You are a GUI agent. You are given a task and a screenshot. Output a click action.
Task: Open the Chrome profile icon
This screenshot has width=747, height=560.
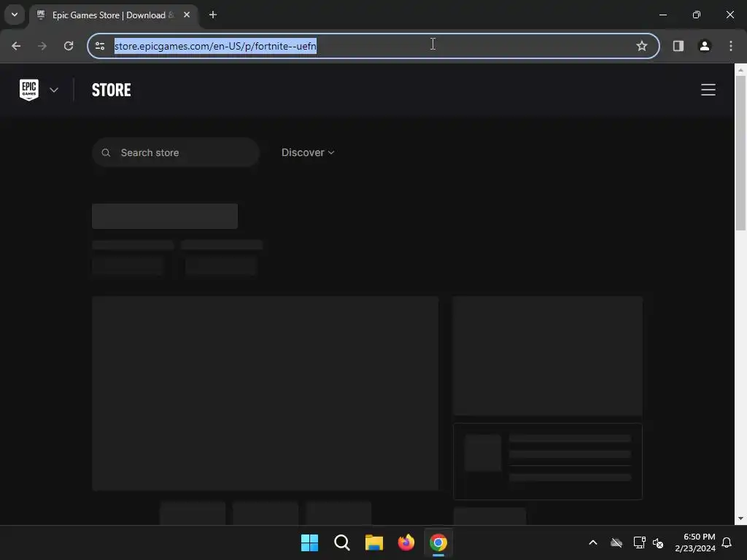point(705,46)
